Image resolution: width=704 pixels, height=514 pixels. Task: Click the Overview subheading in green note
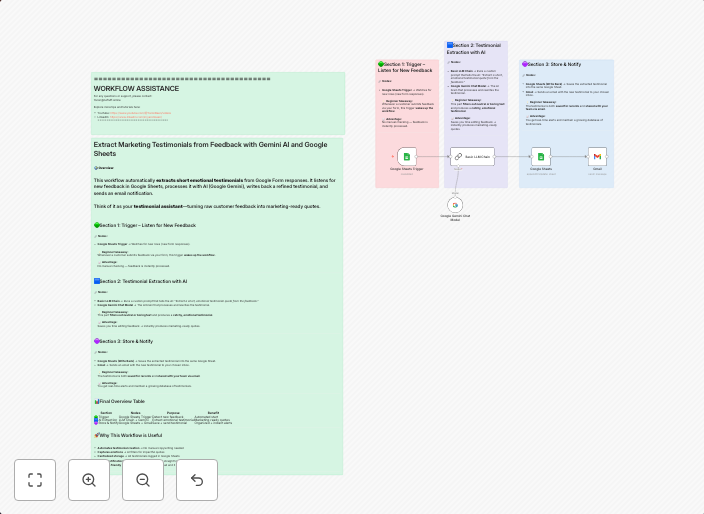(x=104, y=168)
